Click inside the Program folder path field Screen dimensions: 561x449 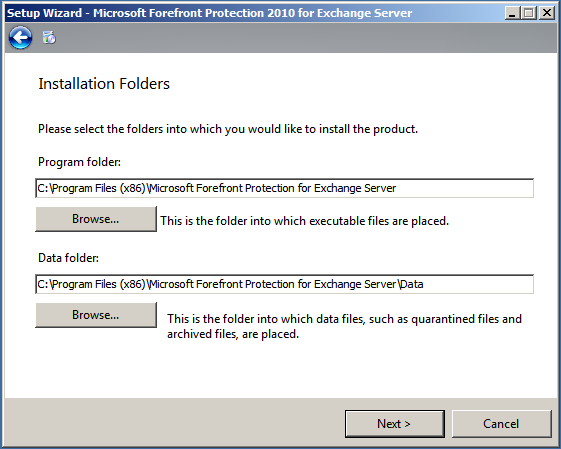click(284, 188)
